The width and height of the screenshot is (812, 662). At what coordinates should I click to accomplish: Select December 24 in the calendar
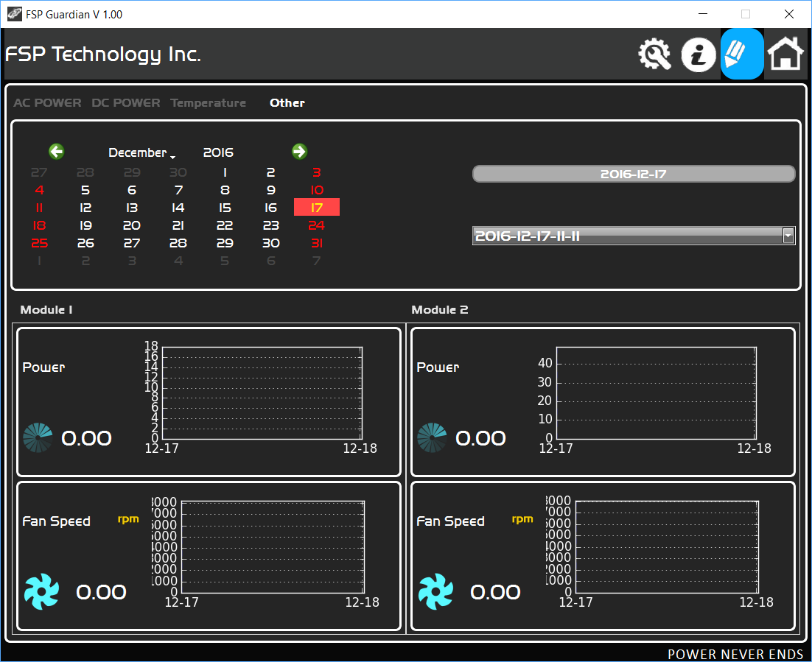[316, 225]
